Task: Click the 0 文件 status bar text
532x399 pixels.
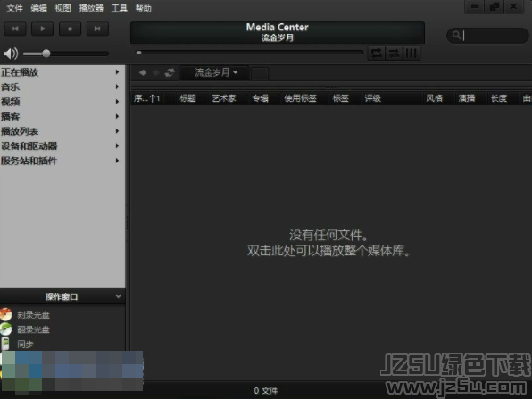Action: pyautogui.click(x=266, y=391)
